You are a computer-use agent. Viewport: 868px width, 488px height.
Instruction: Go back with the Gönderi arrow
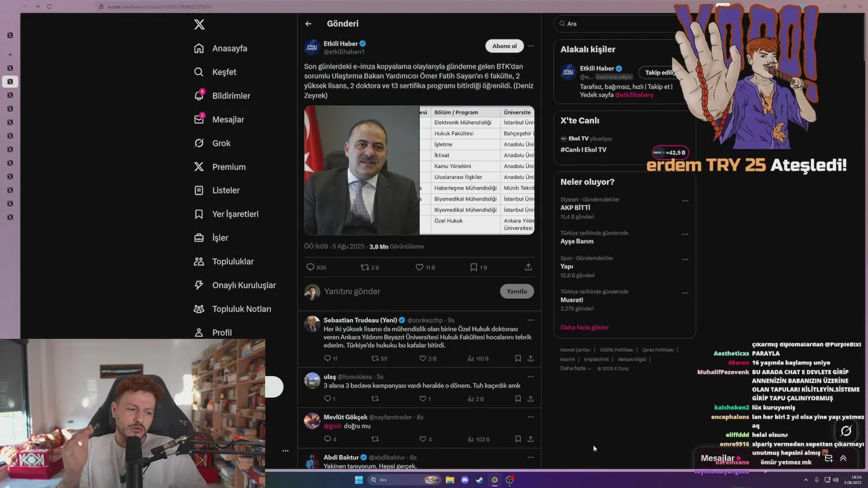coord(309,24)
